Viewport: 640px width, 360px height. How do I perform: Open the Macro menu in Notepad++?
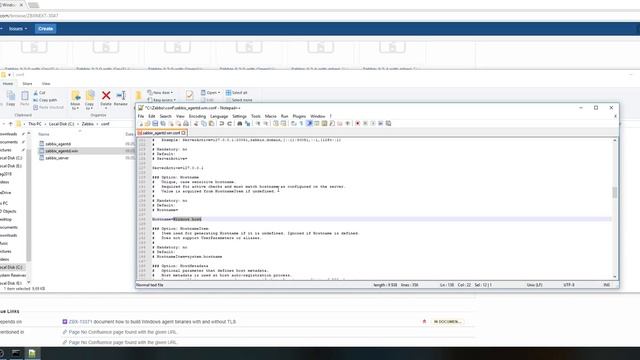(x=270, y=116)
